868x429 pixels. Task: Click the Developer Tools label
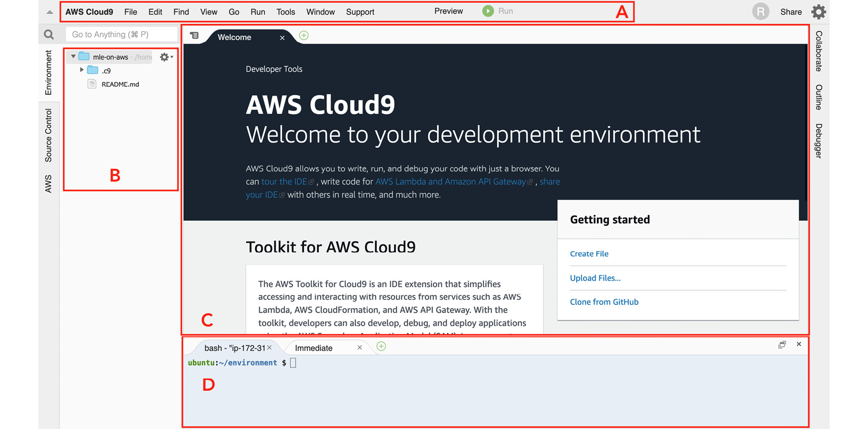274,69
